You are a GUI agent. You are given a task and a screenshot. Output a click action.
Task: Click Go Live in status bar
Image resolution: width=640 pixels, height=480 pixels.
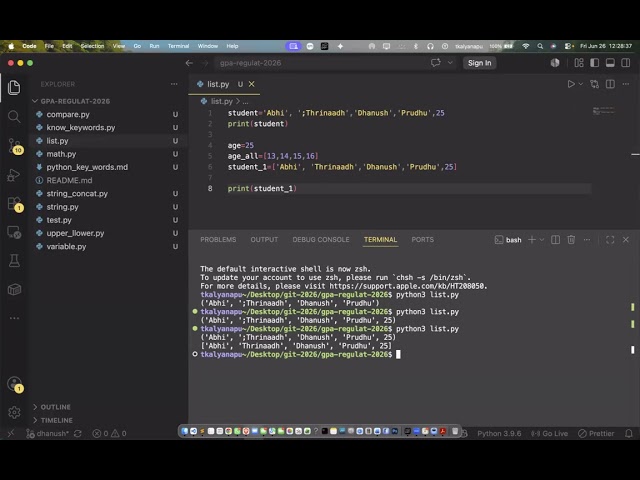tap(549, 433)
